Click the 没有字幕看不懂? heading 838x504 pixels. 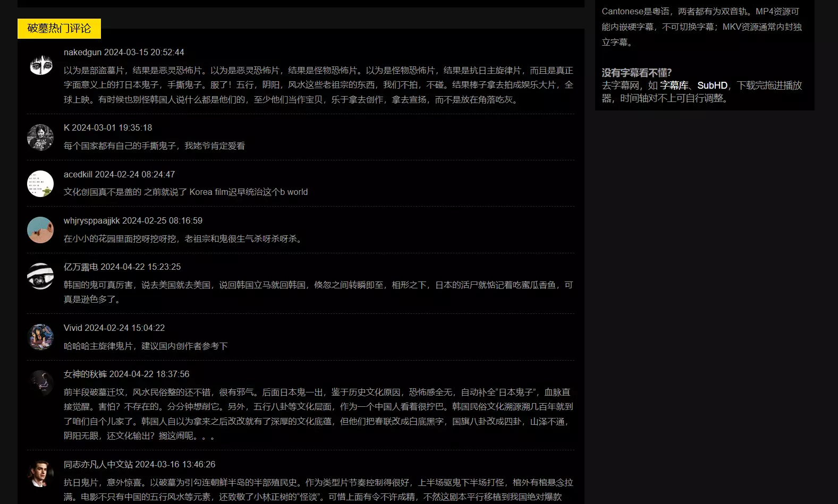637,73
